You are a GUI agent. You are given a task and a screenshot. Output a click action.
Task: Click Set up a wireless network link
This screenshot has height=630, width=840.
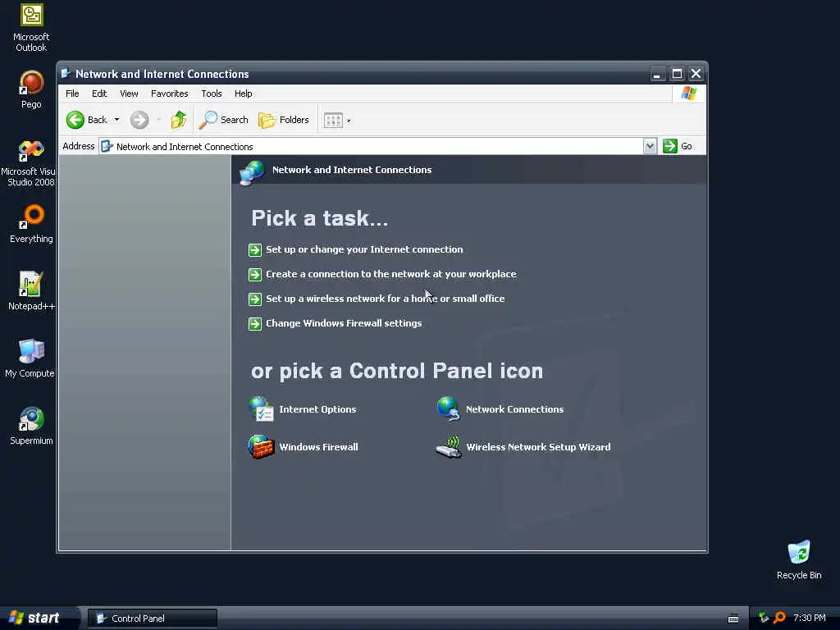(386, 299)
